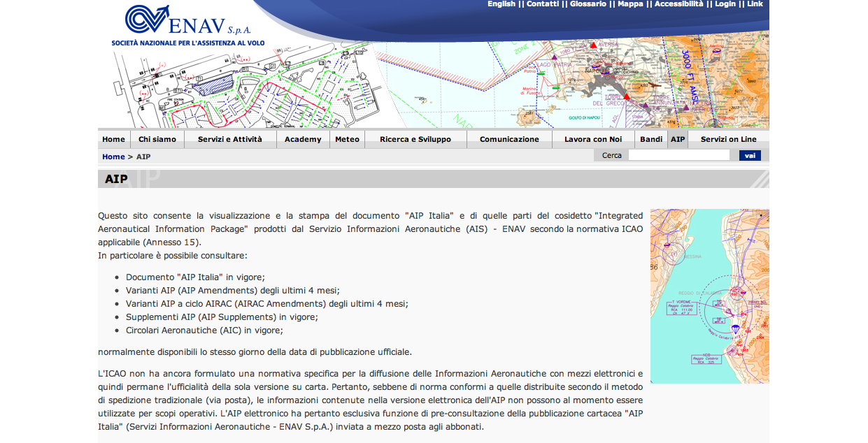Image resolution: width=868 pixels, height=443 pixels.
Task: Click the AIP text in the breadcrumb
Action: tap(143, 157)
